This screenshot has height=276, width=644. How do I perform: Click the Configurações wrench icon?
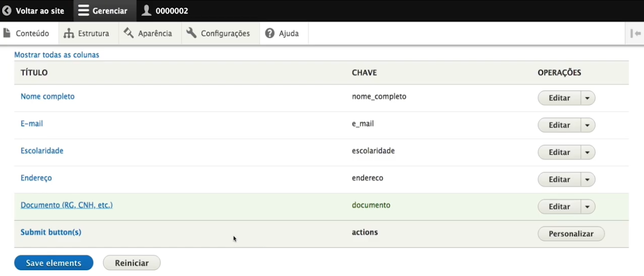pos(191,33)
